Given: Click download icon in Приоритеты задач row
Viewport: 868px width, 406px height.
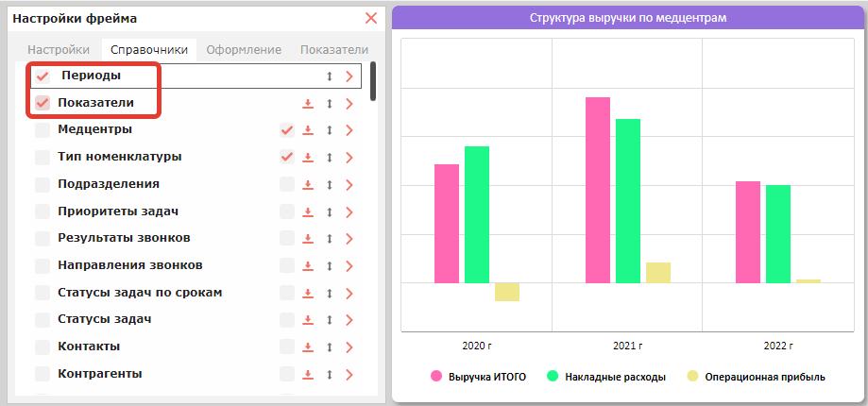Looking at the screenshot, I should click(x=308, y=211).
